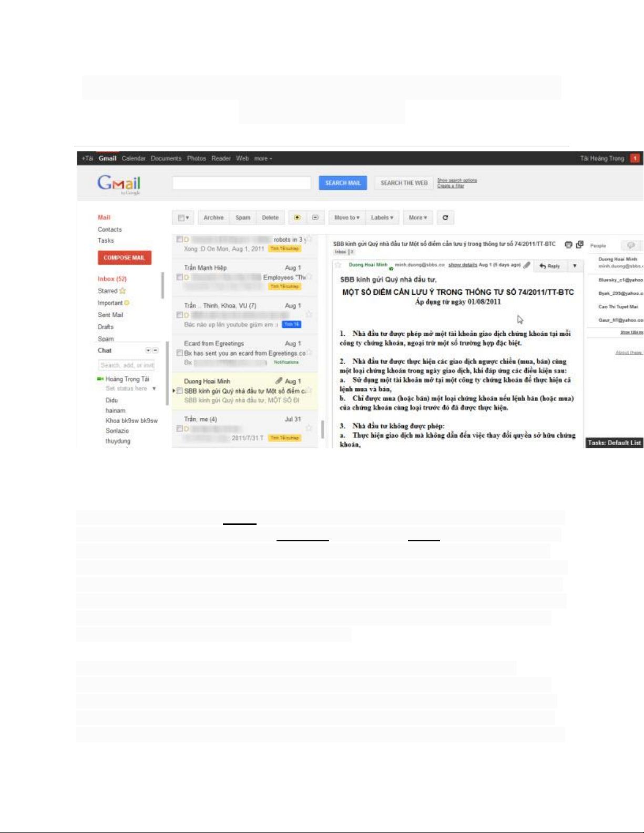Open the Move to dropdown
The height and width of the screenshot is (833, 644).
click(346, 218)
